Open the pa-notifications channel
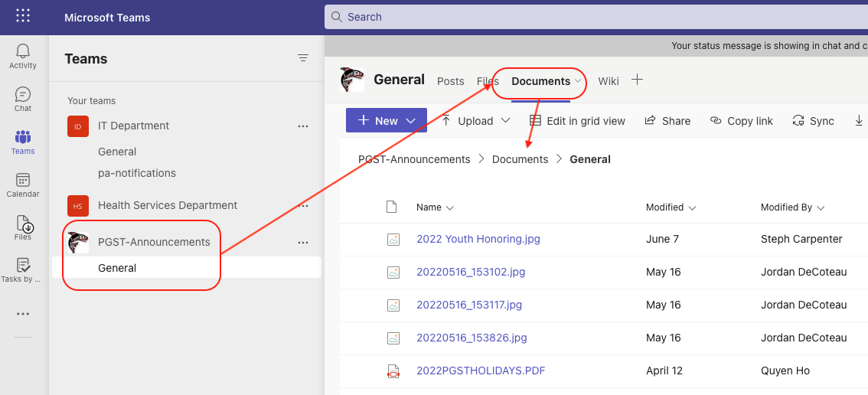 pos(137,174)
